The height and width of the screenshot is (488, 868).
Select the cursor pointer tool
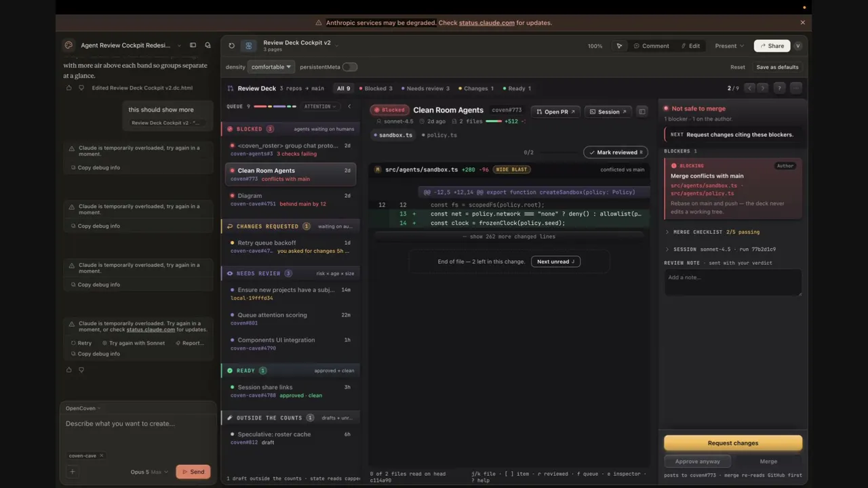tap(619, 46)
